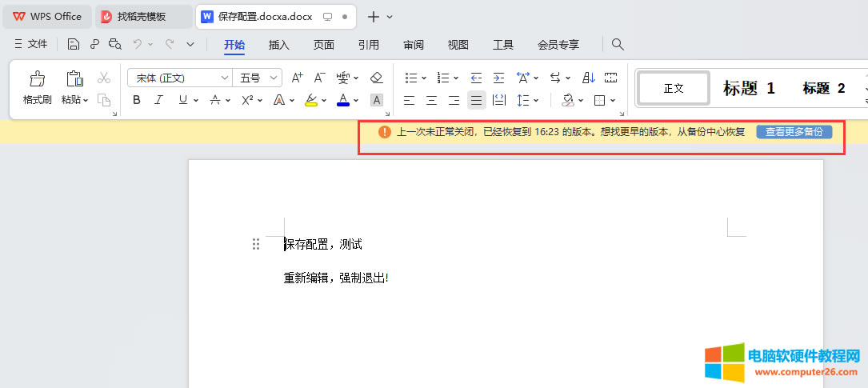Increase font size with the A+ icon

[297, 78]
